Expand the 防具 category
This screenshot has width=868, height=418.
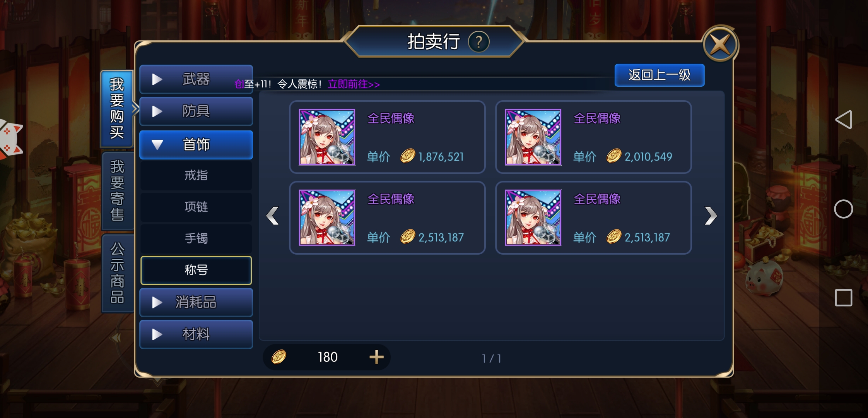(196, 111)
